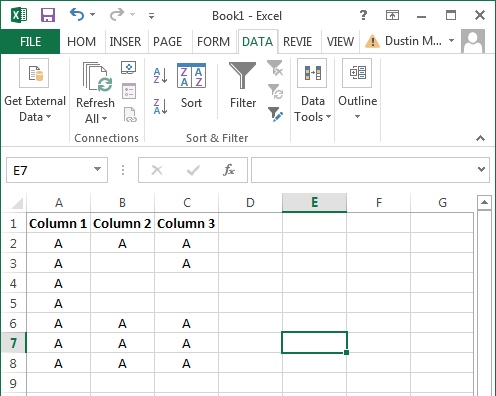
Task: Click the account warning icon
Action: click(372, 42)
